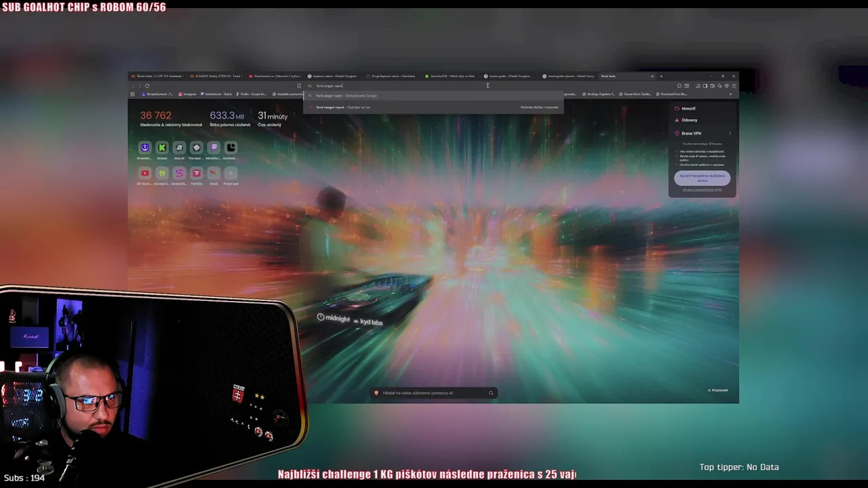868x488 pixels.
Task: Reload the page with refresh icon
Action: [147, 86]
